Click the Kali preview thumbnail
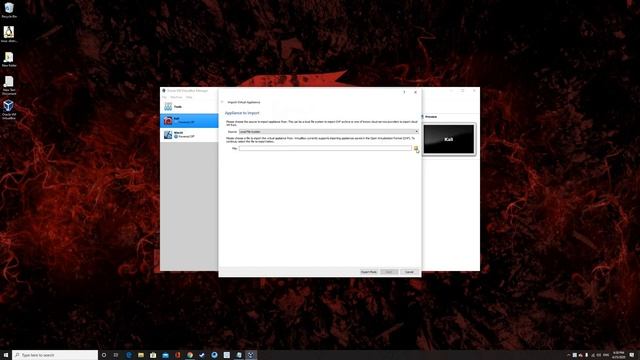Viewport: 640px width, 360px height. 449,140
